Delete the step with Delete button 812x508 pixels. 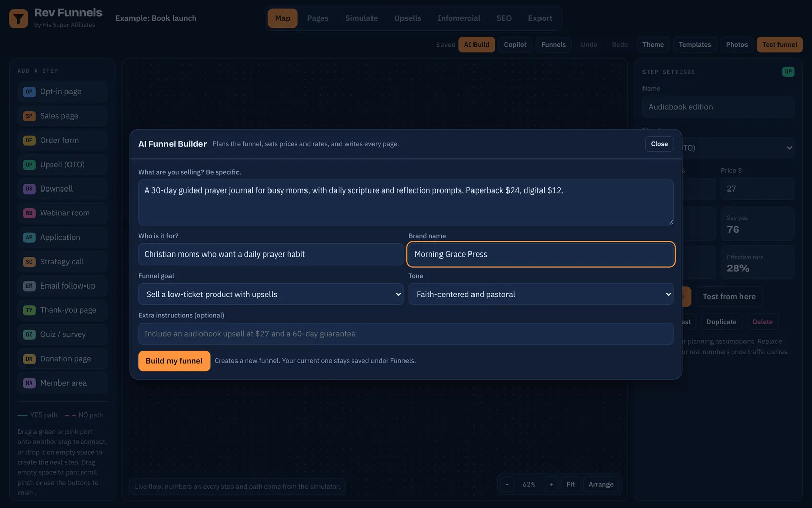click(x=762, y=322)
